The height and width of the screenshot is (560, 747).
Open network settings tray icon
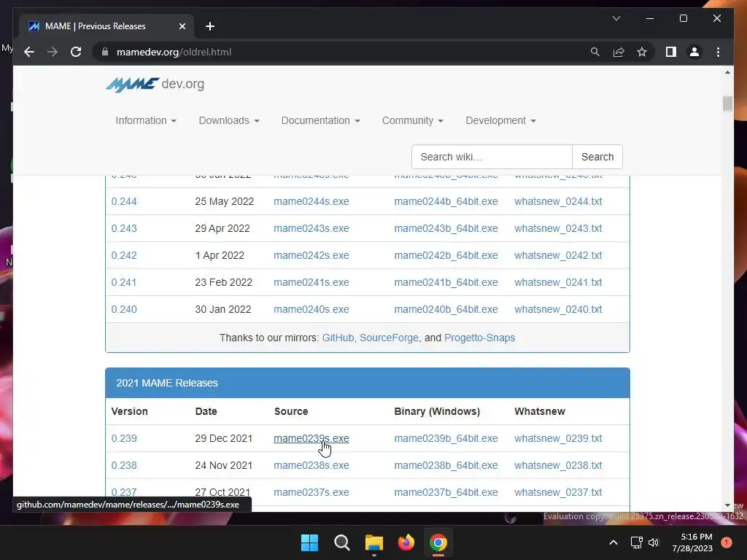point(636,542)
